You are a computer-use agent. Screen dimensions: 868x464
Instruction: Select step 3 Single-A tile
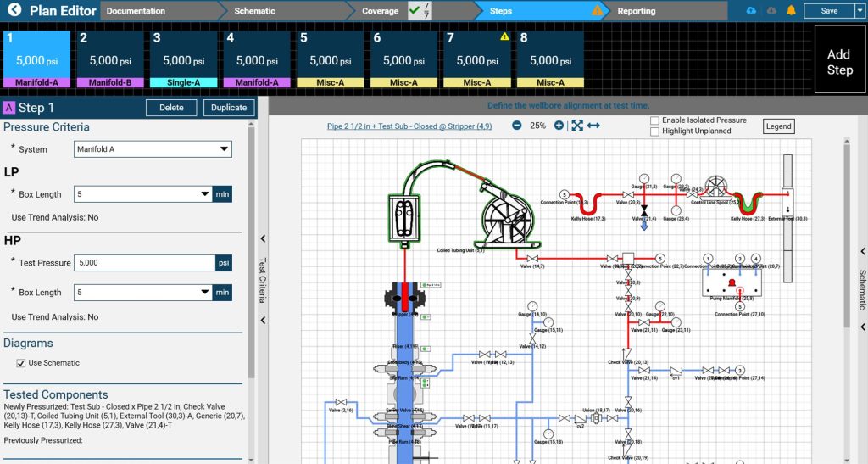click(184, 59)
